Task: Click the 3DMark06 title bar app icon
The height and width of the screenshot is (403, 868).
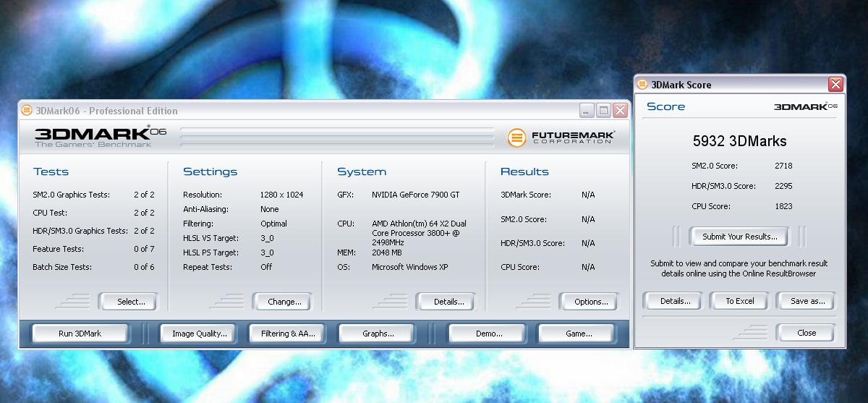Action: (x=27, y=111)
